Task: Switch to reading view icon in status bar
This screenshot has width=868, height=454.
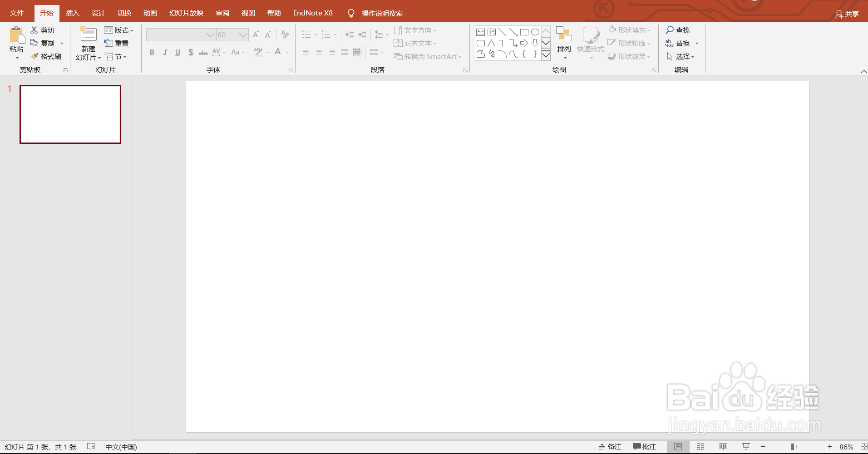Action: pos(724,447)
